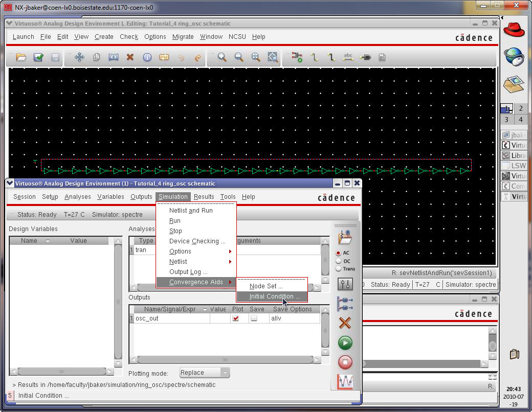Uncheck the Plot checkbox for osc_out
532x412 pixels.
235,318
